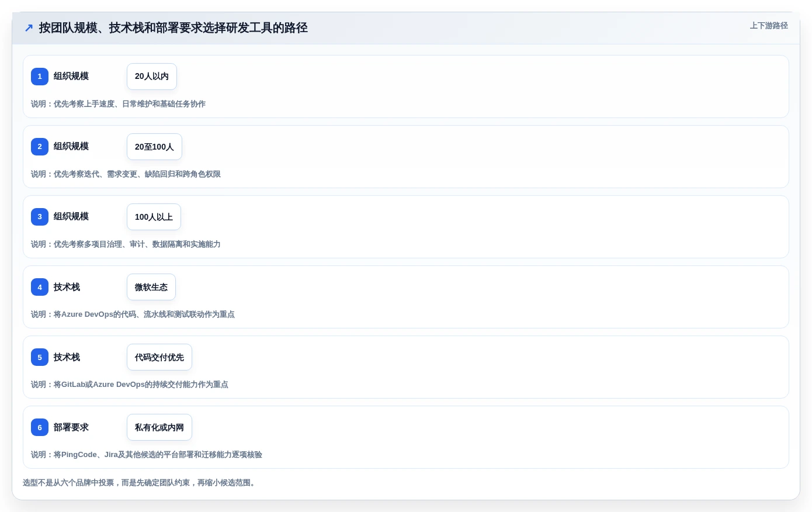Click 部署要求 label in step 6

pos(71,427)
